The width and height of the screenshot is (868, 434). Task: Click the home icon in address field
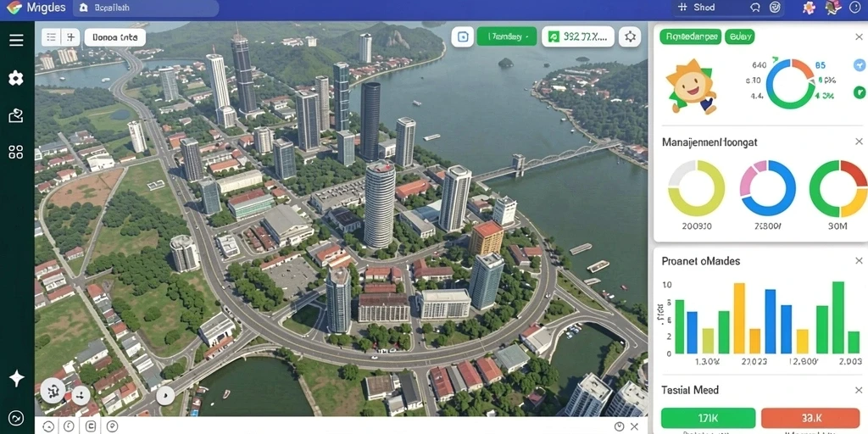coord(84,8)
